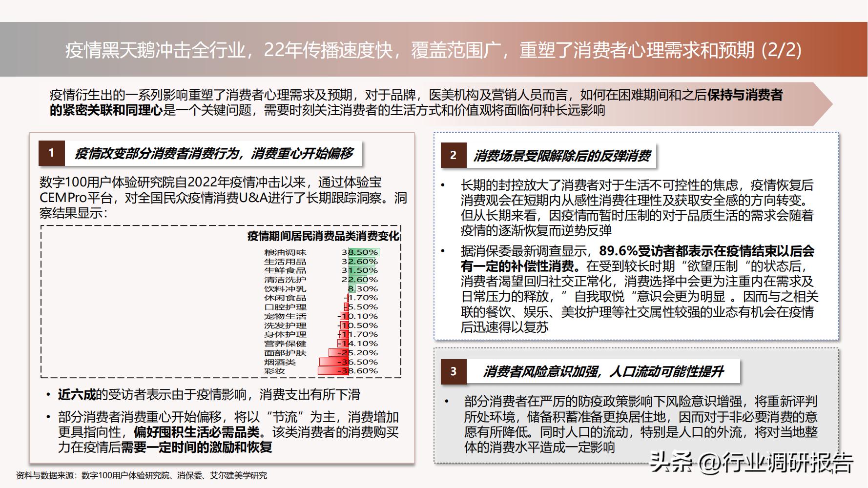Click the bullet beside 部分消费者在严厉的防疫政策 text
The width and height of the screenshot is (868, 488).
447,402
